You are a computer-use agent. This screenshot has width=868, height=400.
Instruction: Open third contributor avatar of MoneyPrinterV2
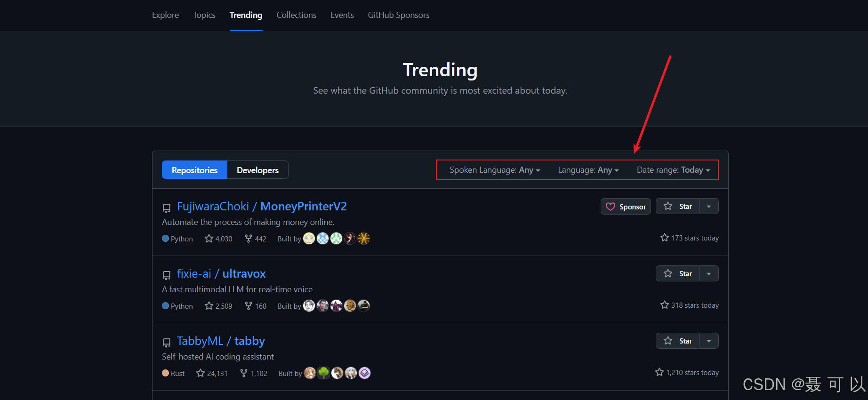click(336, 239)
